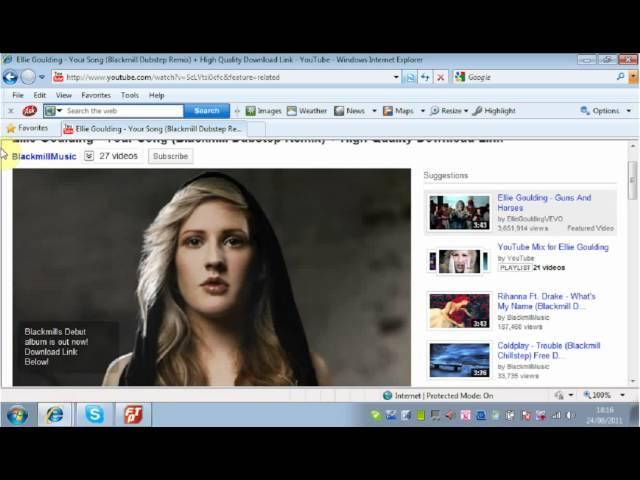640x480 pixels.
Task: Expand the 27 videos dropdown arrow
Action: click(89, 156)
